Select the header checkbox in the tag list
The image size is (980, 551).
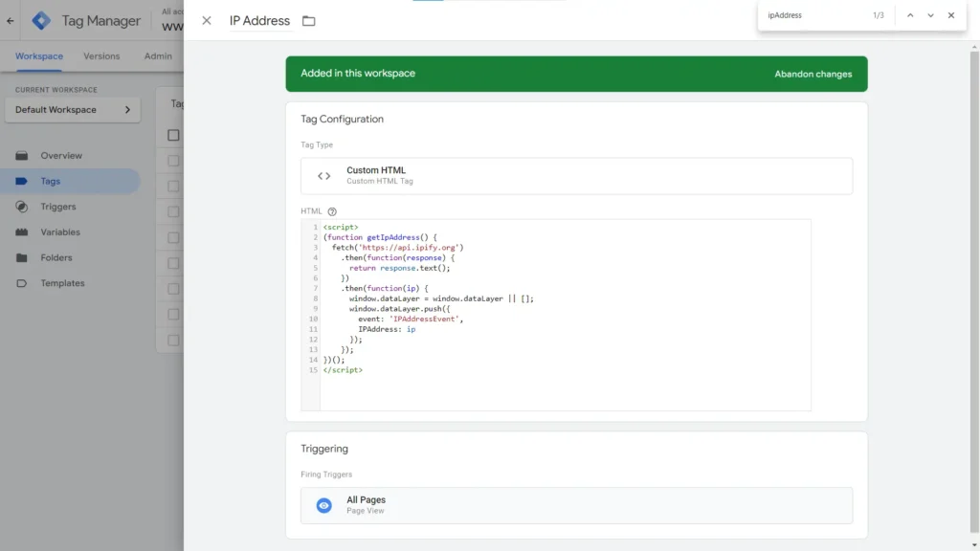pos(173,135)
